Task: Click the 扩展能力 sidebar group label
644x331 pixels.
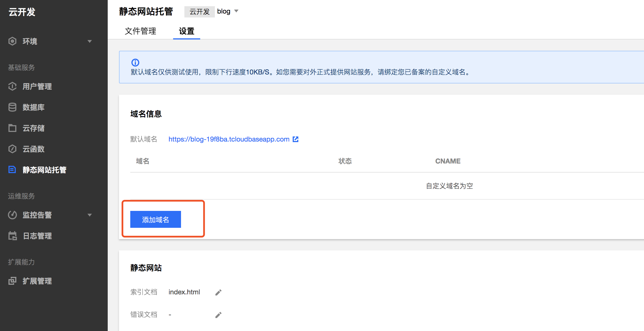Action: pyautogui.click(x=21, y=262)
